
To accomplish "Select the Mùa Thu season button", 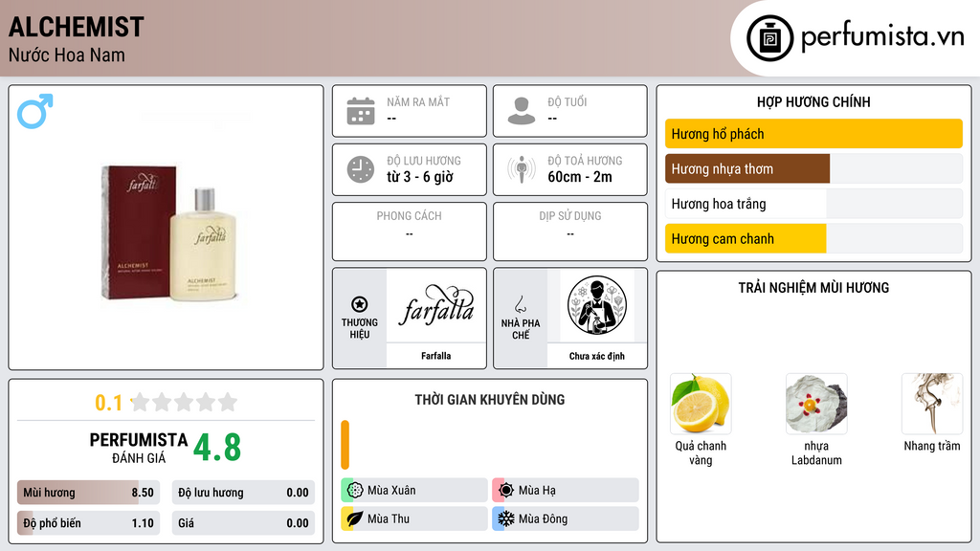I will pyautogui.click(x=414, y=518).
